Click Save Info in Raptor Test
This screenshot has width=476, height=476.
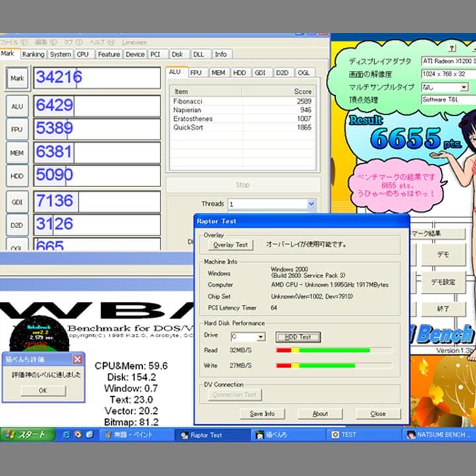(x=262, y=414)
